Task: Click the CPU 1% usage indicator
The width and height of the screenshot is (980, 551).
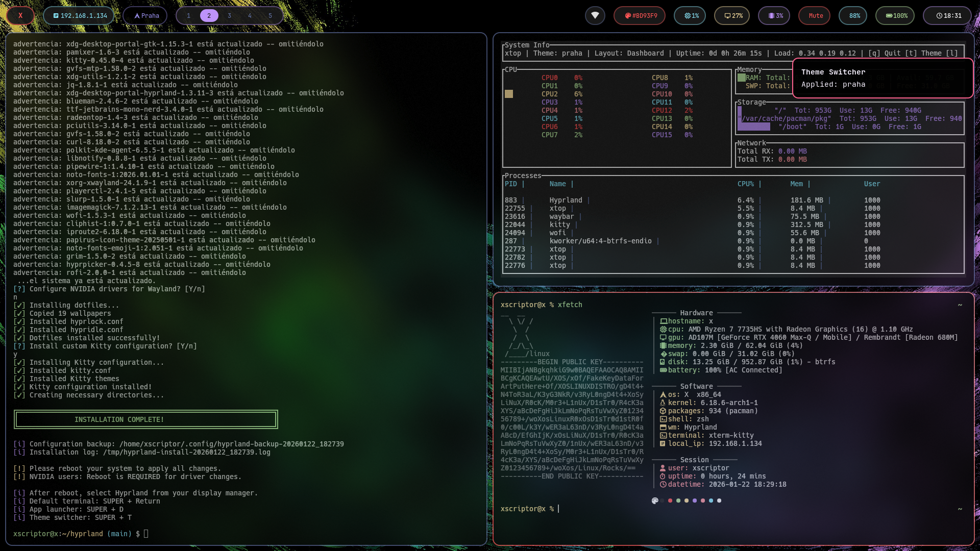Action: pos(691,15)
